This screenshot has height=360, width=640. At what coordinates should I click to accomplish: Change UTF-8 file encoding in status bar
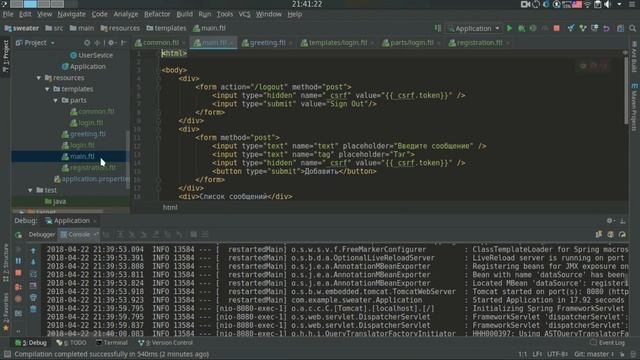pyautogui.click(x=558, y=354)
